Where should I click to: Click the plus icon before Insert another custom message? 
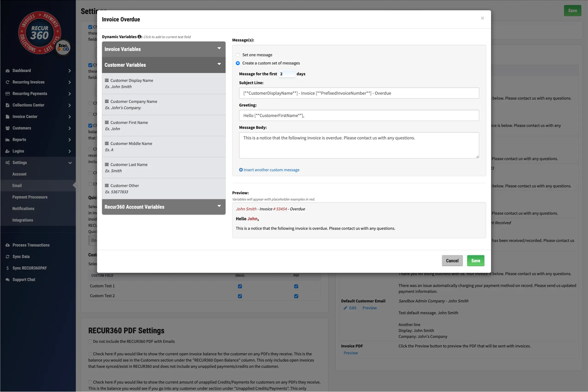tap(241, 170)
